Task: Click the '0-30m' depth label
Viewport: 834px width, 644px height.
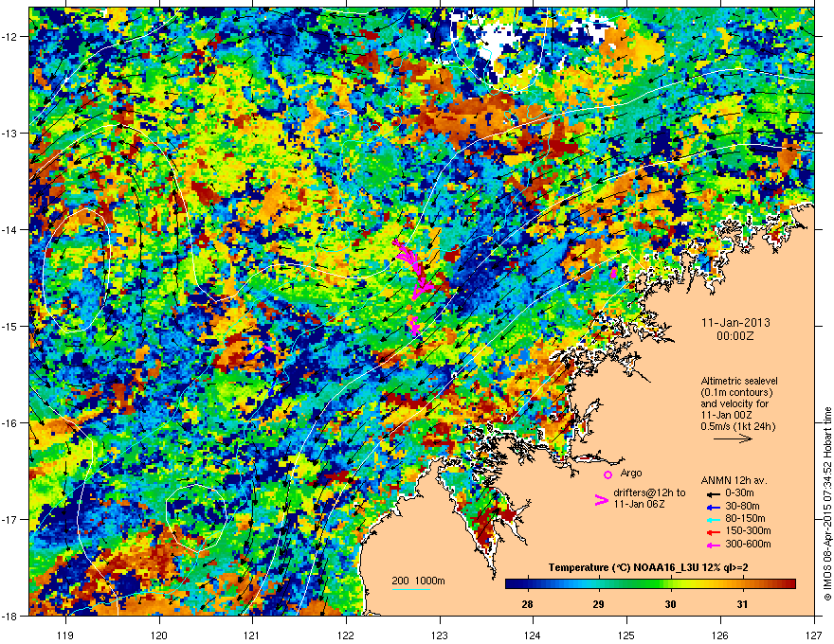Action: click(739, 493)
